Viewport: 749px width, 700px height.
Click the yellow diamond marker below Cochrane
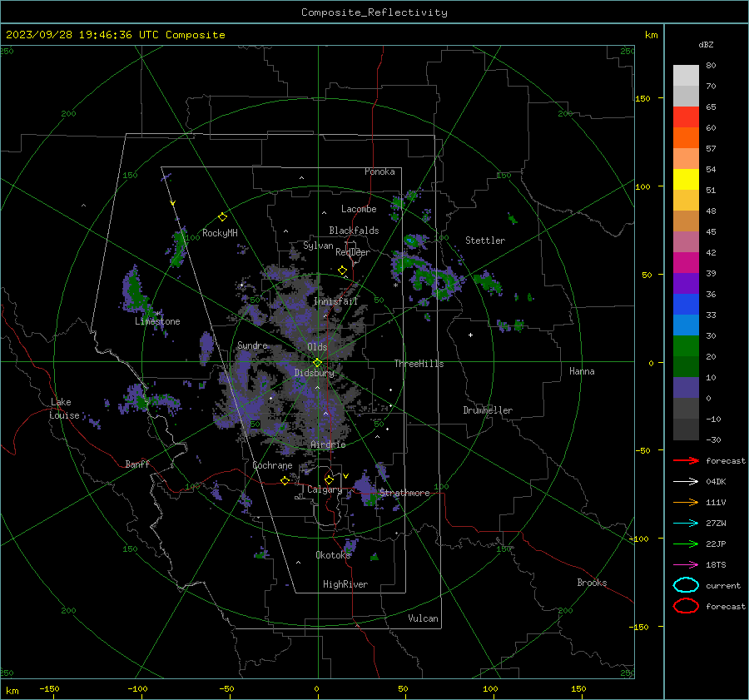point(285,480)
